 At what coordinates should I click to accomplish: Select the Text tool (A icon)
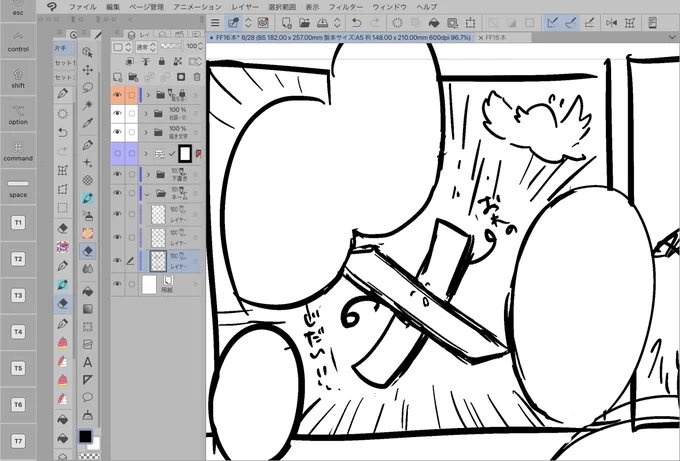pos(87,362)
